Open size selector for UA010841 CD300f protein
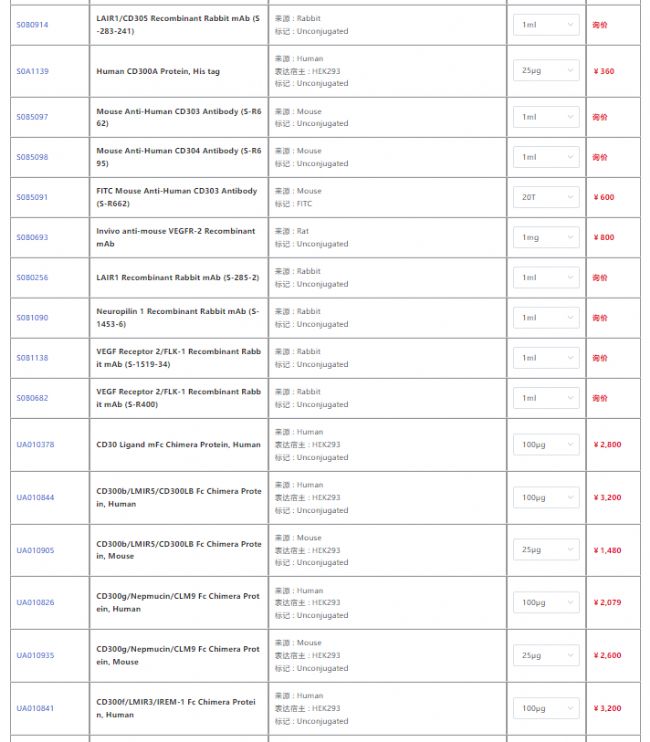This screenshot has height=742, width=650. pos(545,708)
